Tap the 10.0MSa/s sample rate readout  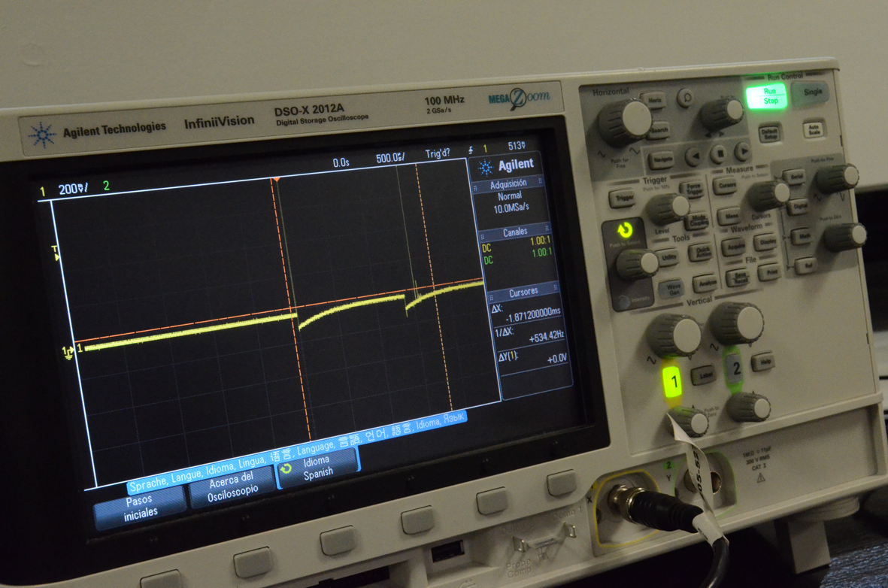[x=511, y=208]
